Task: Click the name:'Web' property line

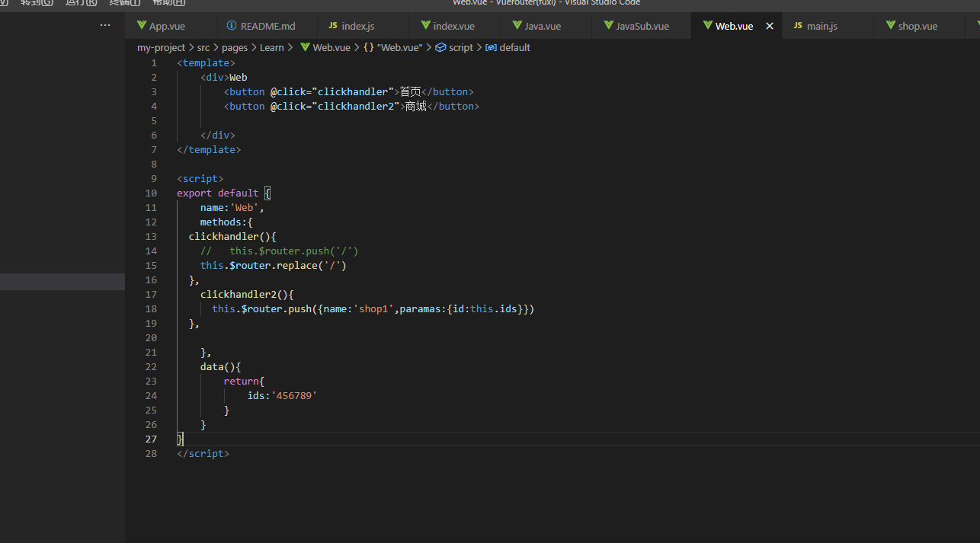Action: point(232,208)
